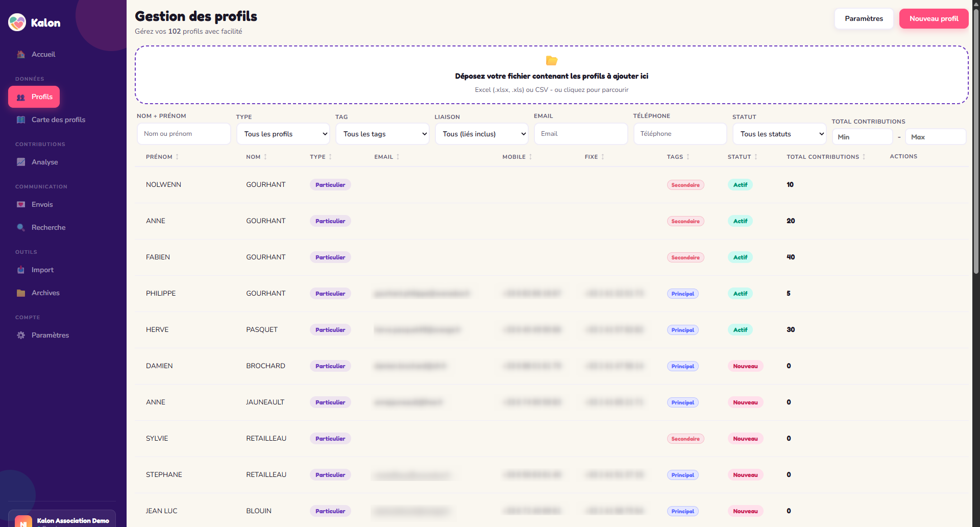This screenshot has height=527, width=980.
Task: Open the Import page link
Action: point(42,270)
